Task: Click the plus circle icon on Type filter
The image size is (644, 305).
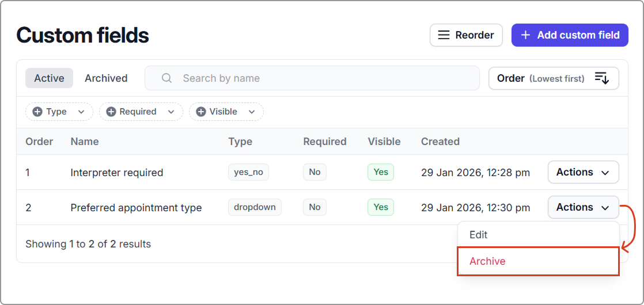Action: 37,112
